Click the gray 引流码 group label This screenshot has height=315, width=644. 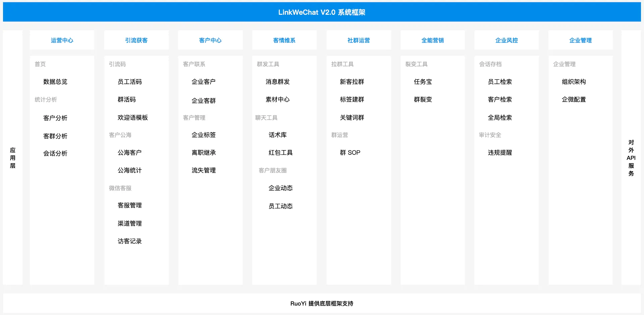coord(117,64)
